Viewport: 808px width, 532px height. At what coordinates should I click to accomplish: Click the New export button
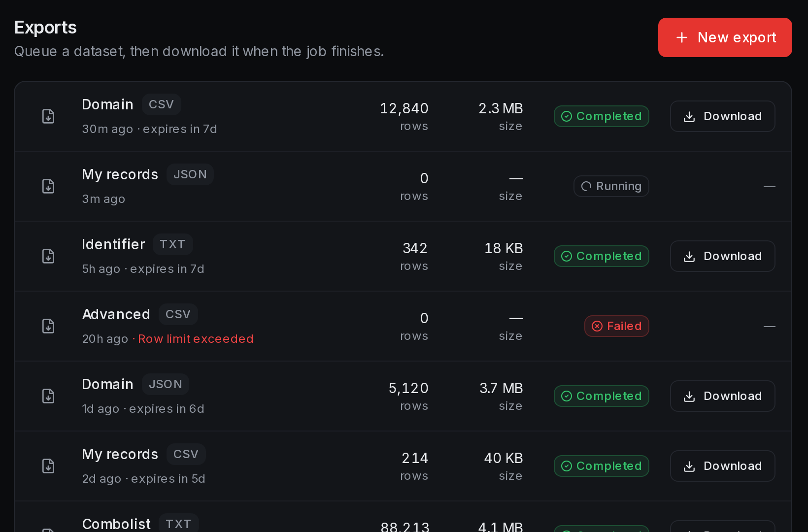pyautogui.click(x=725, y=37)
